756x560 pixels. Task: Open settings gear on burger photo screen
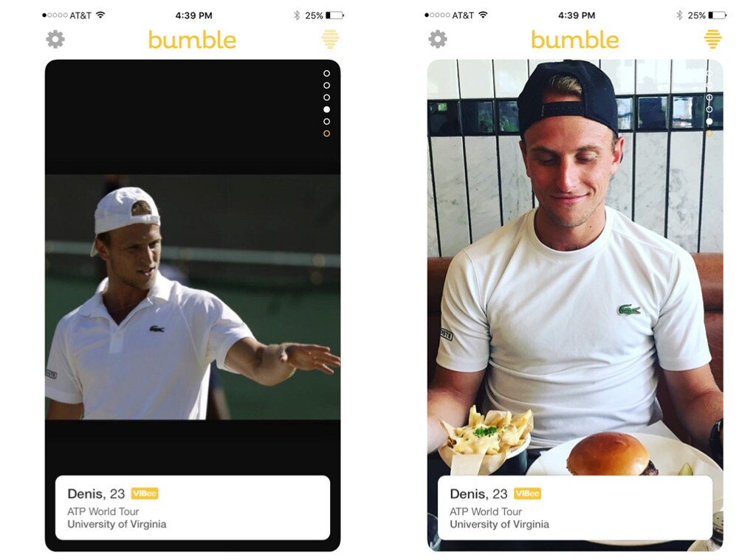coord(438,39)
